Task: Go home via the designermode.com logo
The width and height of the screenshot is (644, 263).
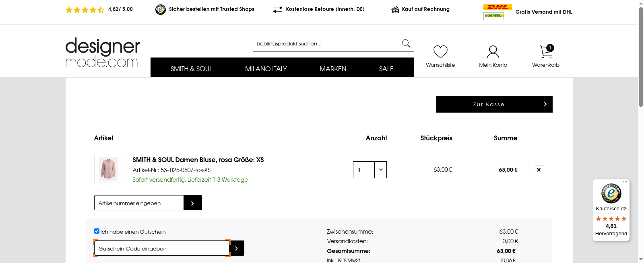Action: [102, 52]
